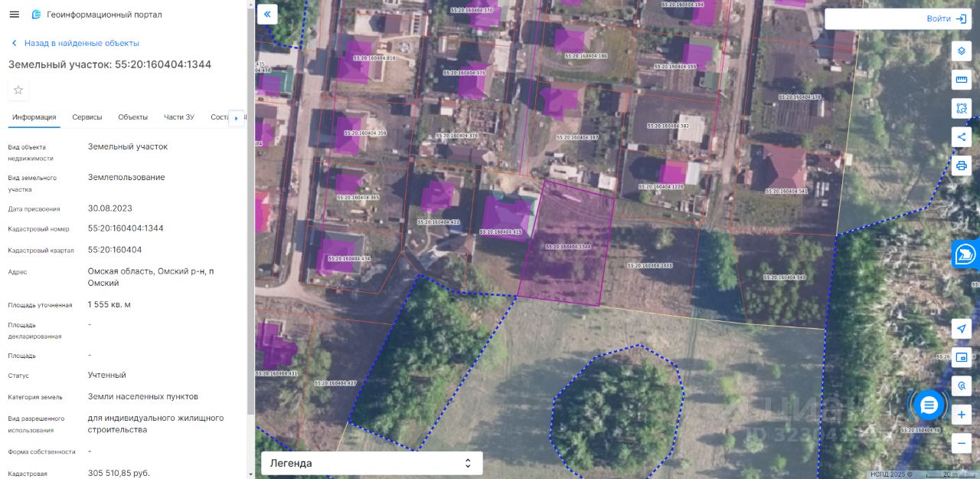Open the map layers panel
Screen dimensions: 980x479
(x=962, y=51)
